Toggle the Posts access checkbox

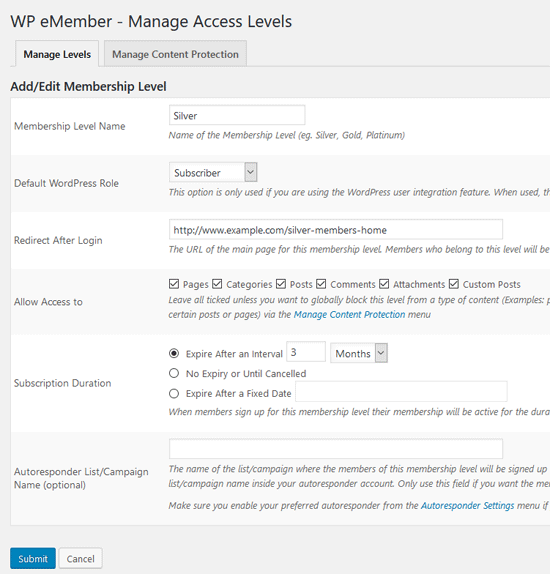[281, 284]
